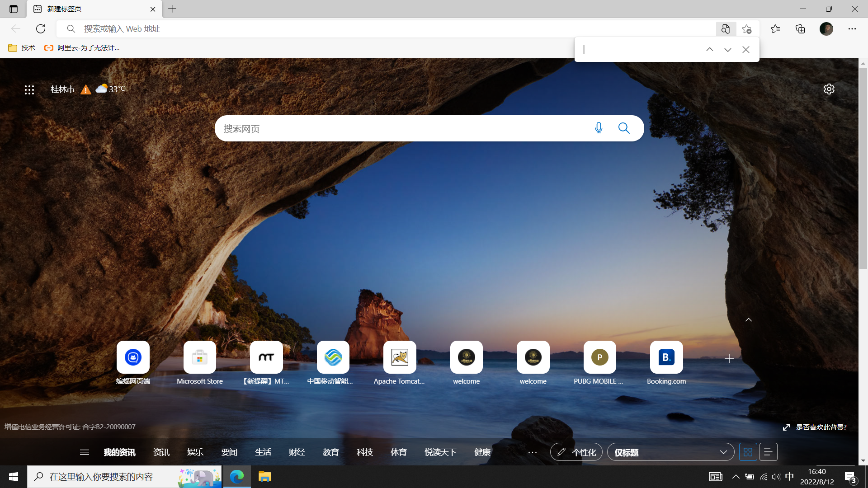Open the Booking.com quick link

pyautogui.click(x=666, y=357)
